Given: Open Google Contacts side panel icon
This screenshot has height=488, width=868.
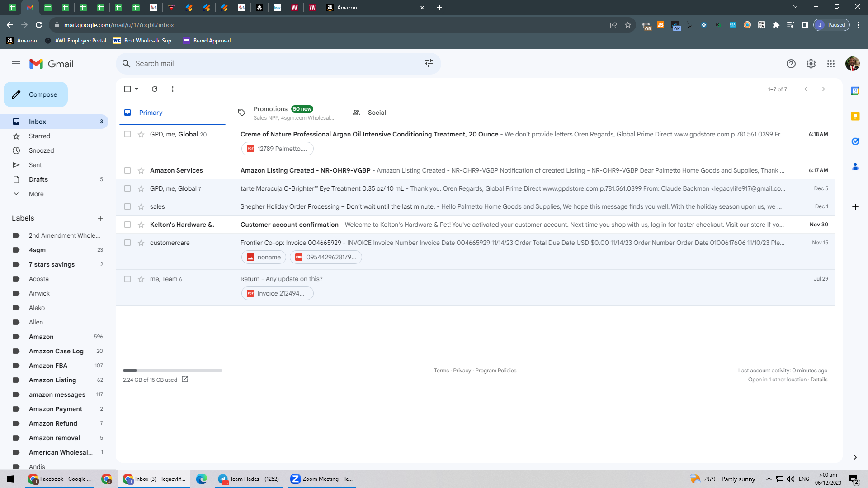Looking at the screenshot, I should (855, 167).
